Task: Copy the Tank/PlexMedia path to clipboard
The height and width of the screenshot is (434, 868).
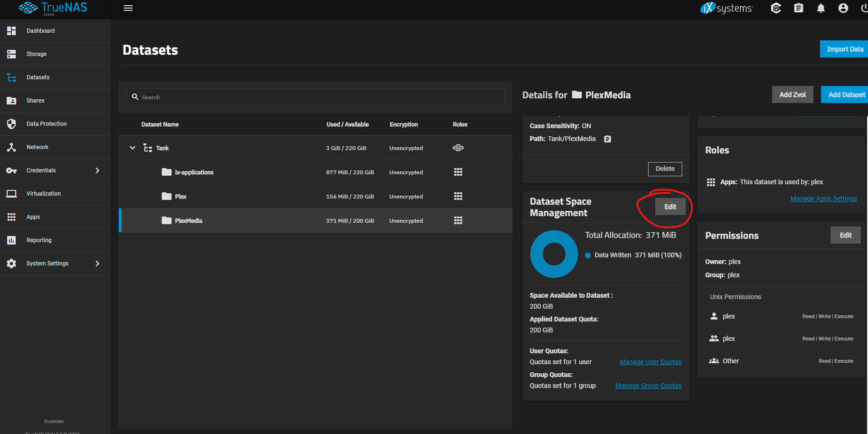Action: click(607, 139)
